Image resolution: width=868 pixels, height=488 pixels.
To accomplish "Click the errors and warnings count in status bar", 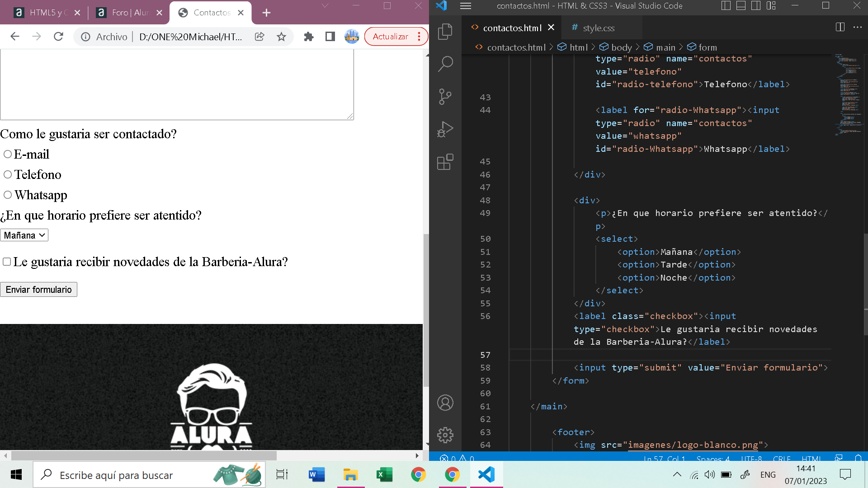I will click(x=457, y=458).
